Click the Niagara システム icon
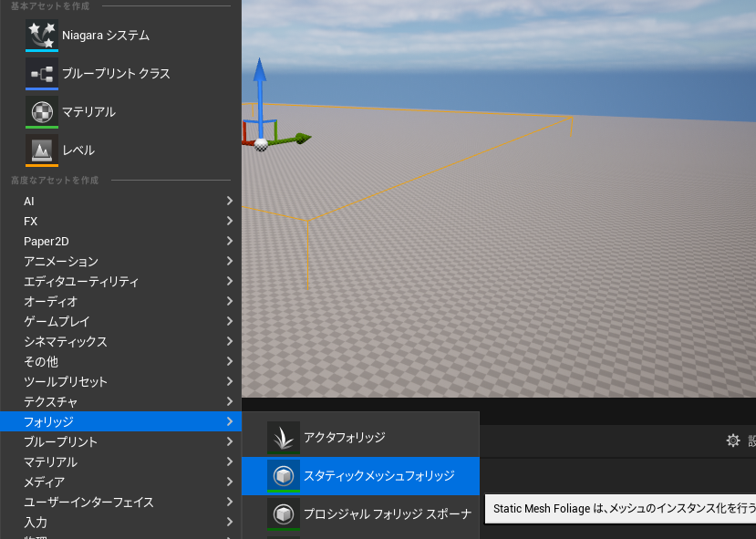Screen dimensions: 756x539 (x=41, y=36)
